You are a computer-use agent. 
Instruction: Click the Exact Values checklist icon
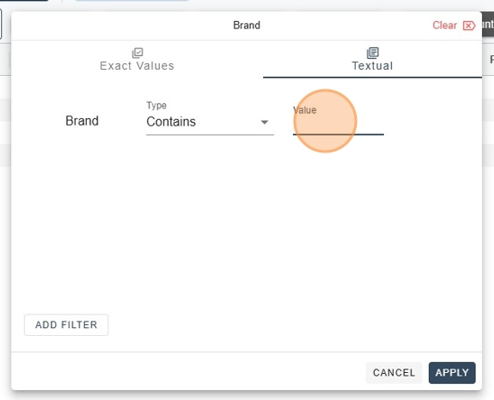[137, 53]
